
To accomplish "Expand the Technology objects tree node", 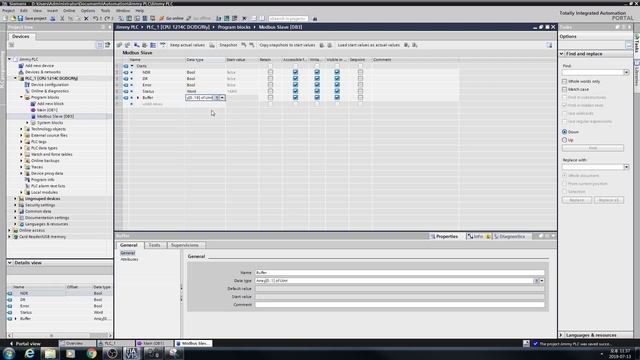I will (22, 129).
